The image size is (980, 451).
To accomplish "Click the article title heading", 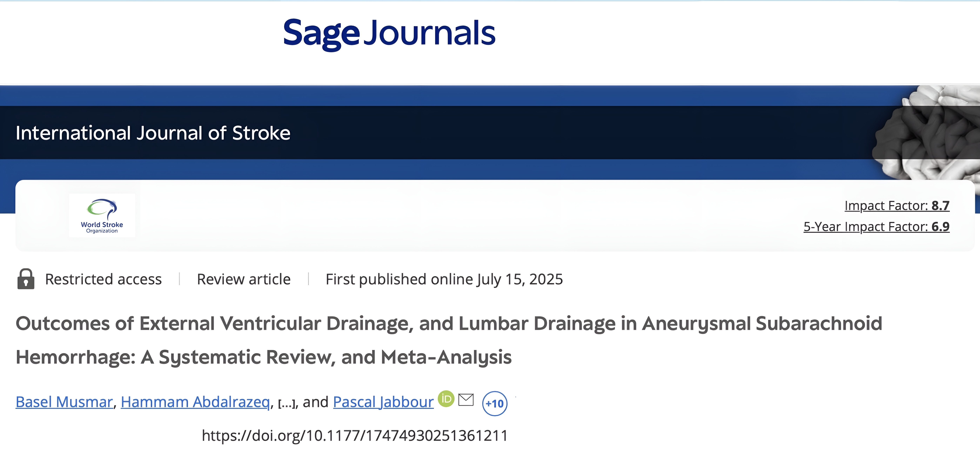I will point(449,340).
